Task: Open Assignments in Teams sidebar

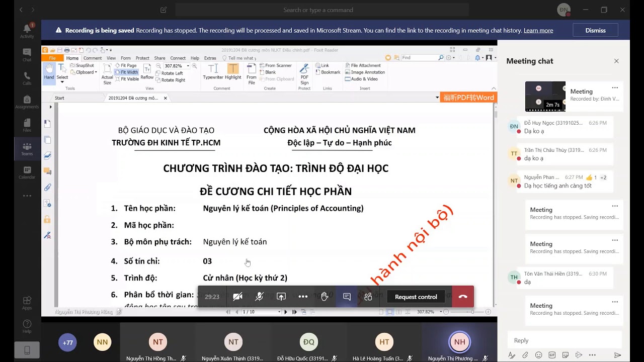Action: click(27, 102)
